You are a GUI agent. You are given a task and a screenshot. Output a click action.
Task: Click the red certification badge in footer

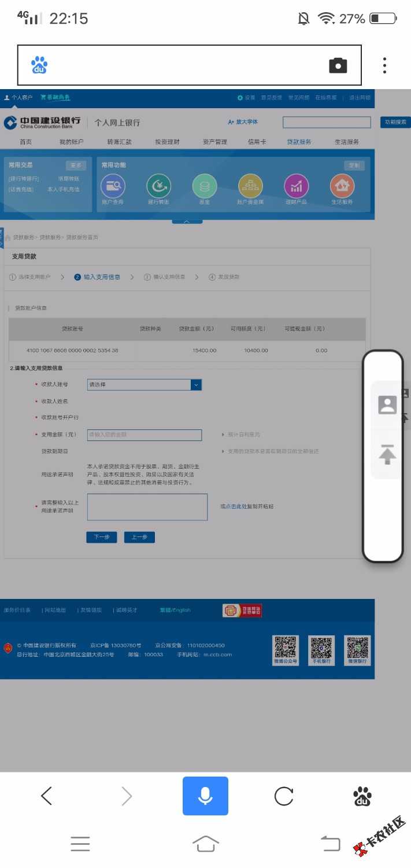242,610
